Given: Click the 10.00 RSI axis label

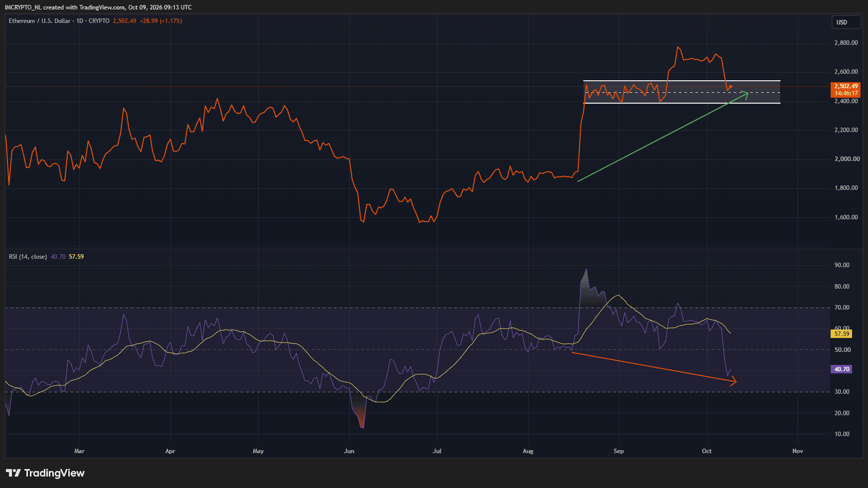Looking at the screenshot, I should point(842,434).
